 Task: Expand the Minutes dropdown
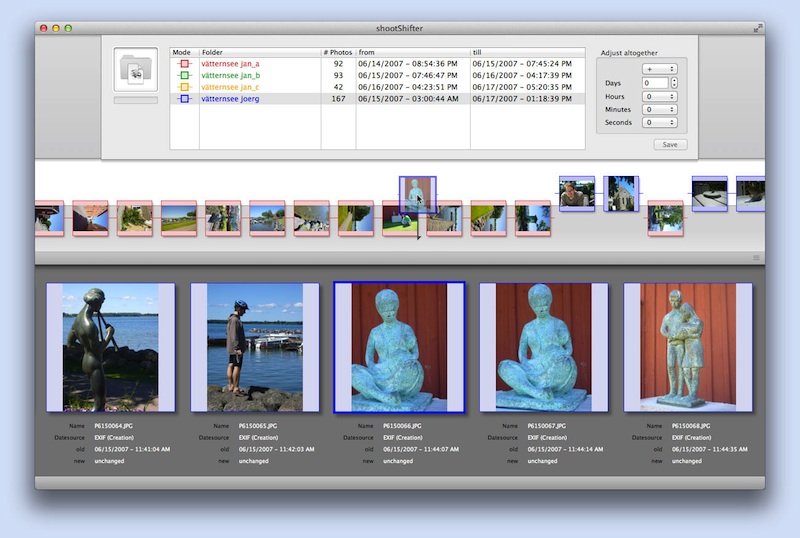point(660,109)
